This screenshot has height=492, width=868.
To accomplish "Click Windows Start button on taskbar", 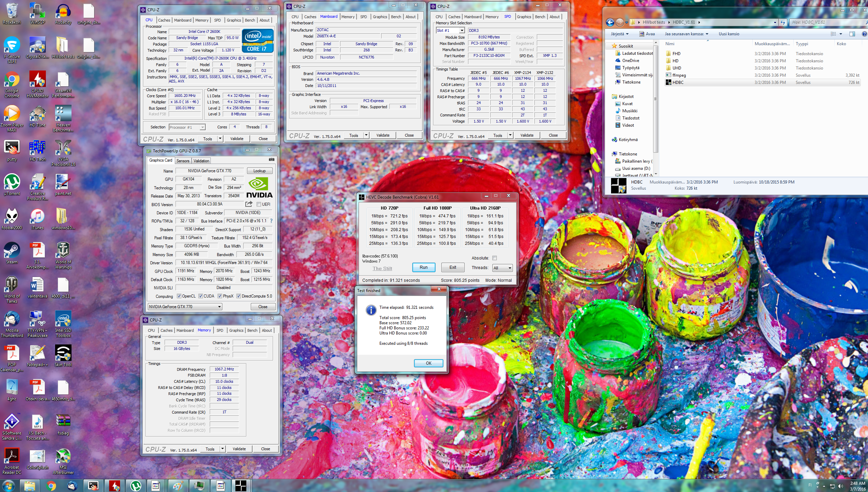I will 8,485.
